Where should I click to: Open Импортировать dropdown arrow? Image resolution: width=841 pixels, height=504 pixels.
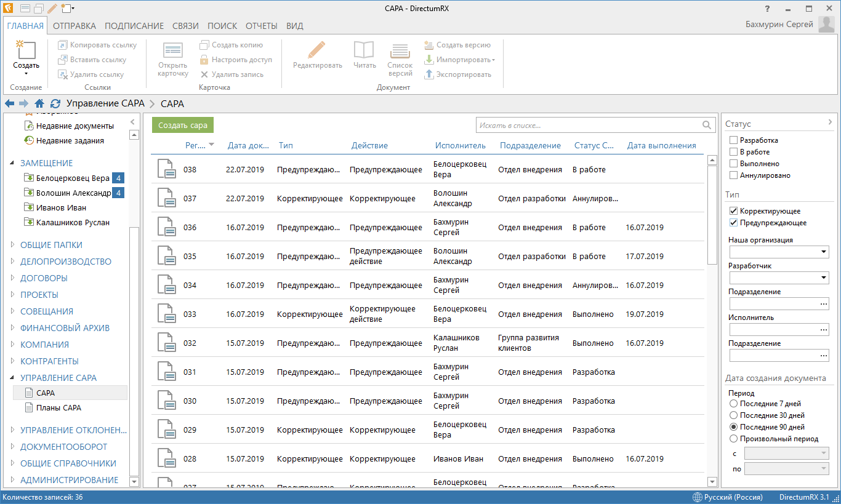[x=494, y=60]
